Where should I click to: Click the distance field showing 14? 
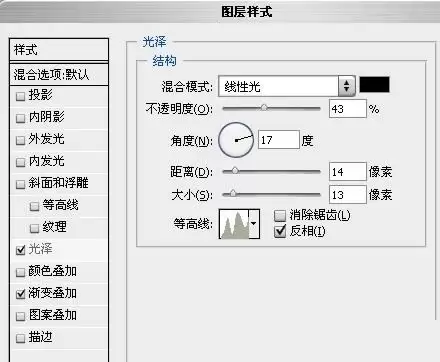tap(348, 172)
